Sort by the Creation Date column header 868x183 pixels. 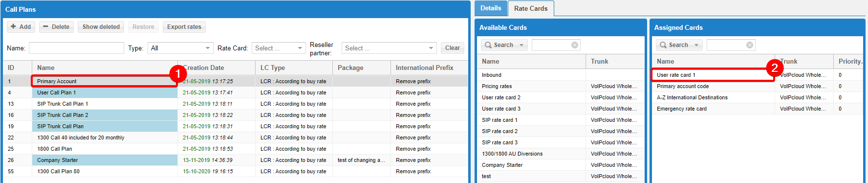coord(217,68)
